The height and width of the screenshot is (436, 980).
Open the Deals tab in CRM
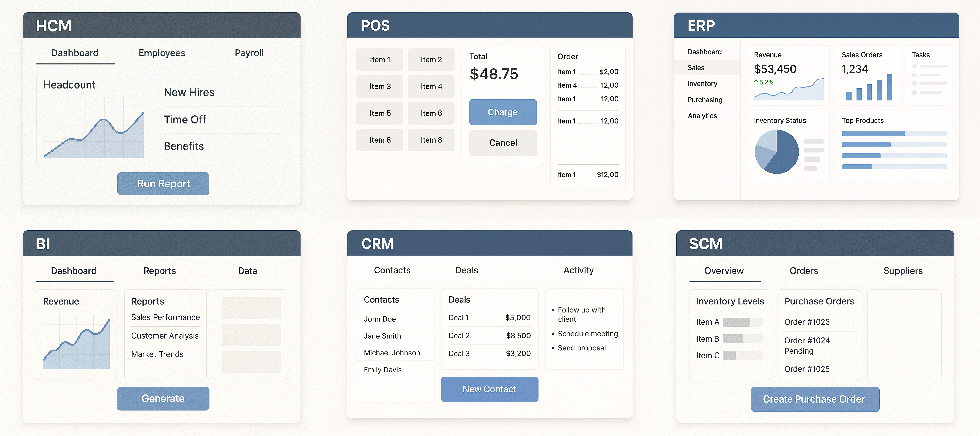[x=466, y=270]
